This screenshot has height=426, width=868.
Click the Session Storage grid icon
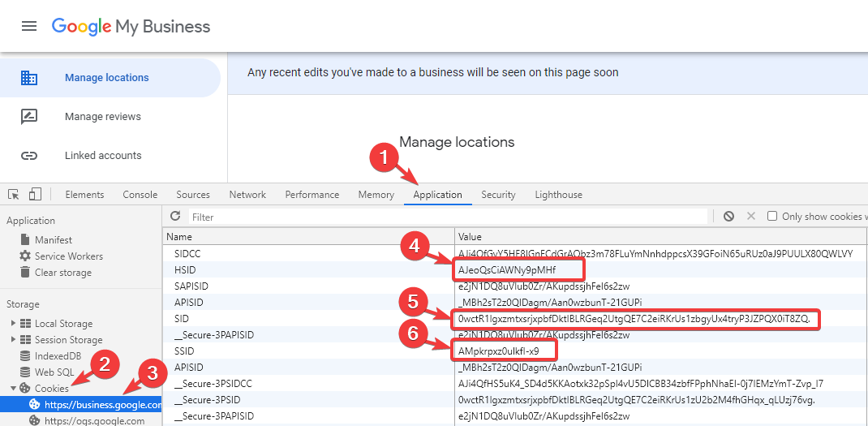[x=25, y=339]
